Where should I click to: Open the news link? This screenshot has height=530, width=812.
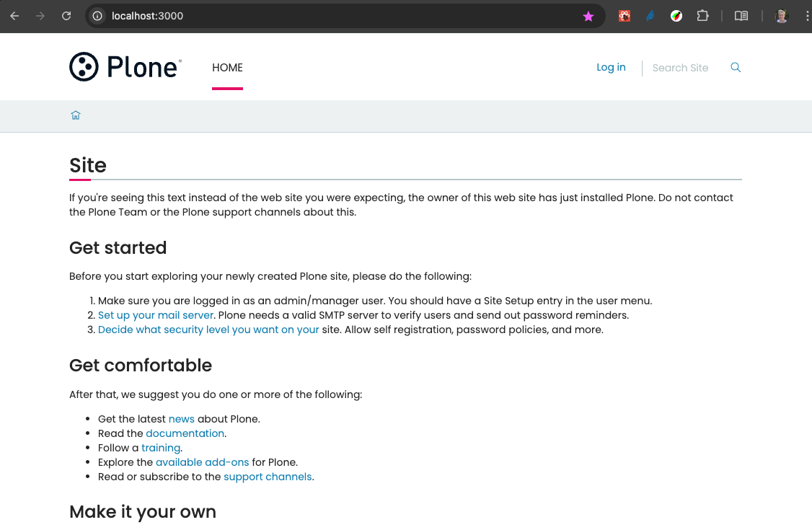pos(181,419)
